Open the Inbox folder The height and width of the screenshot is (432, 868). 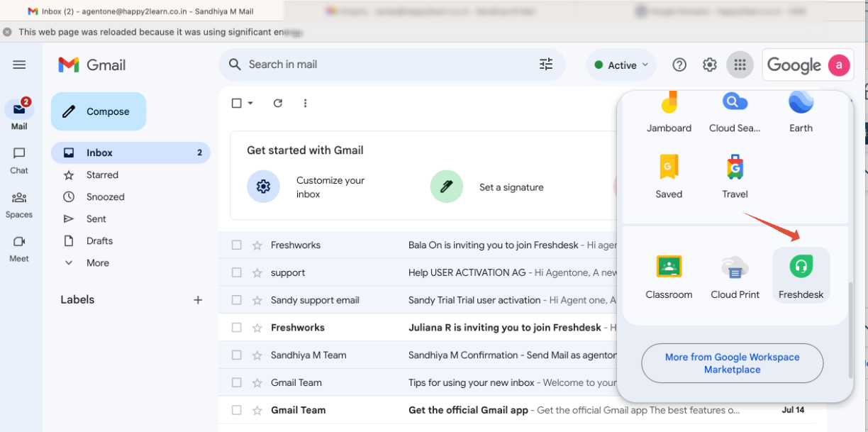coord(130,153)
